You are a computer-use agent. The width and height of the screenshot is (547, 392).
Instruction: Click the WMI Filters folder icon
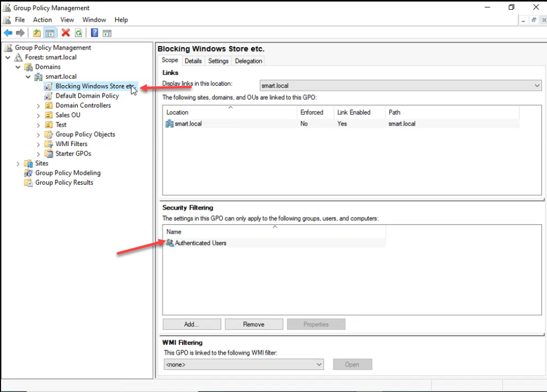49,144
